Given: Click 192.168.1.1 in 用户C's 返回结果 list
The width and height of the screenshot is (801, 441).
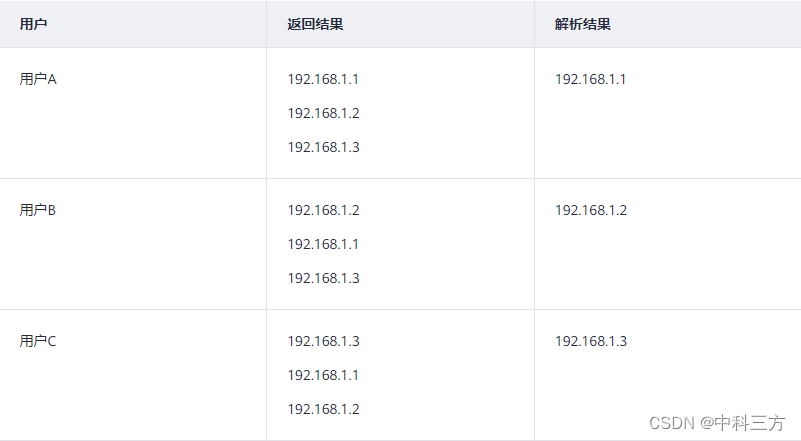Looking at the screenshot, I should click(x=323, y=375).
